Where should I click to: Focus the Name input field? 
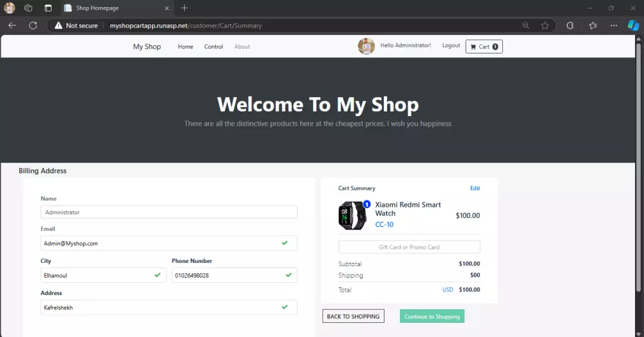pyautogui.click(x=169, y=212)
